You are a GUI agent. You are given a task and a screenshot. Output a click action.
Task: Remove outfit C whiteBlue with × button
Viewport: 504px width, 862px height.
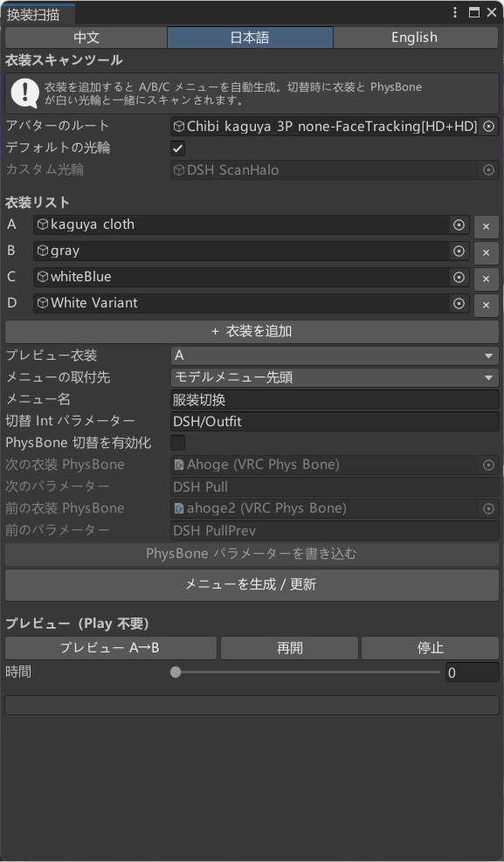click(x=486, y=279)
